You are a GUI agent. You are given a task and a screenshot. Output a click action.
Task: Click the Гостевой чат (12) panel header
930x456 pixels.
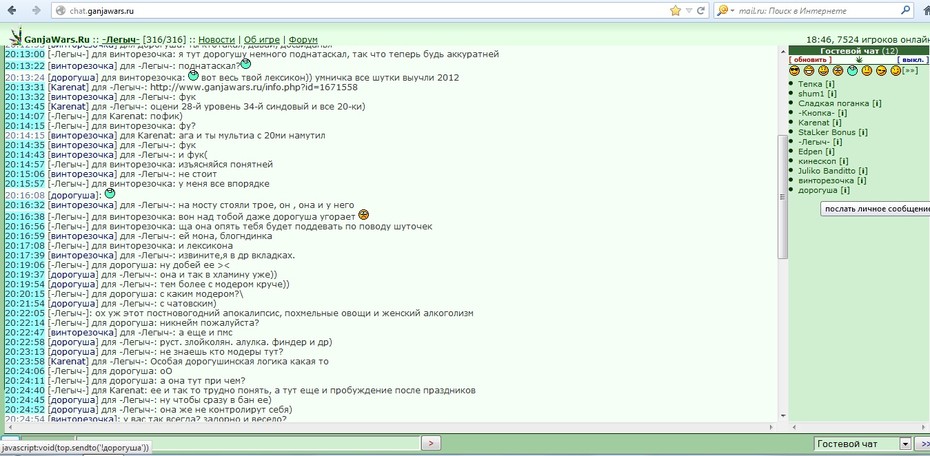859,51
